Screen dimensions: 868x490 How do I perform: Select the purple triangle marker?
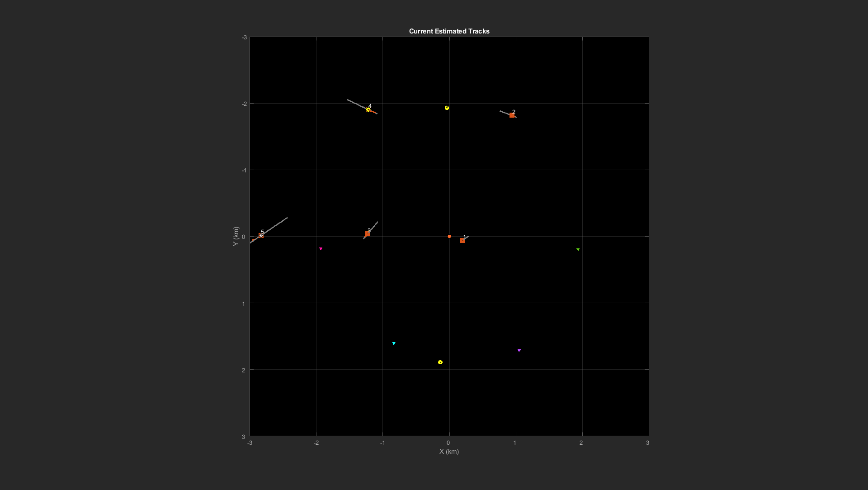[519, 351]
